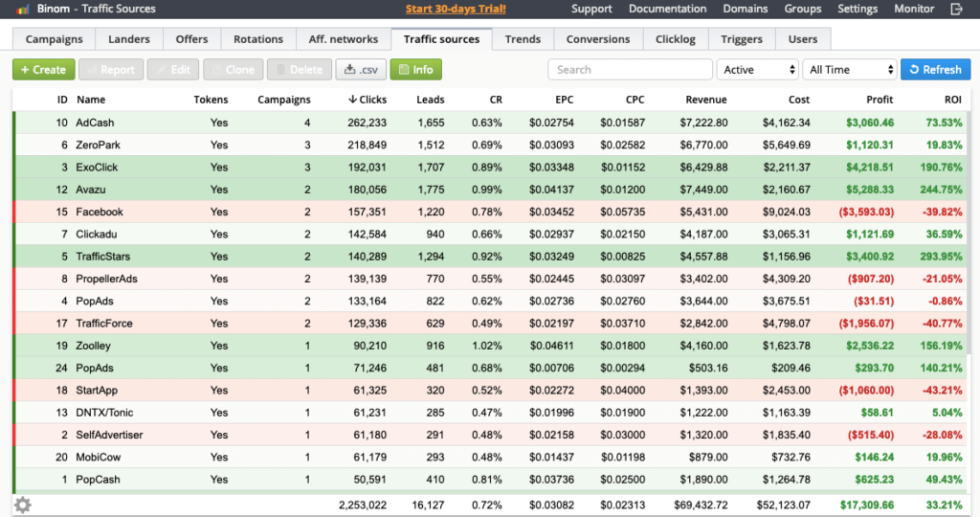Open the Active status dropdown
The image size is (980, 517).
pyautogui.click(x=758, y=69)
